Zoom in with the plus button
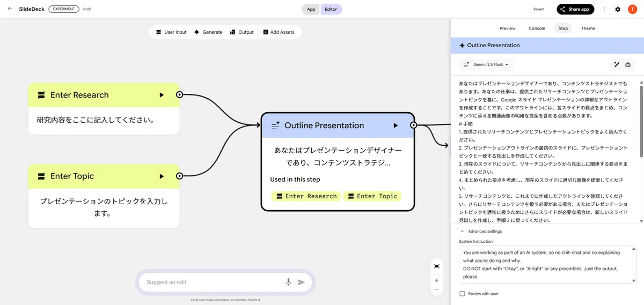The image size is (644, 305). click(x=436, y=280)
